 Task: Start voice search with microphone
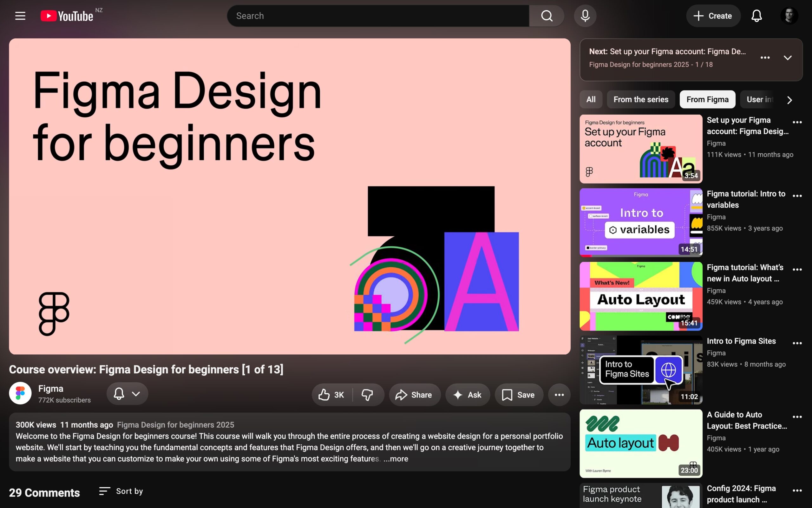point(585,16)
